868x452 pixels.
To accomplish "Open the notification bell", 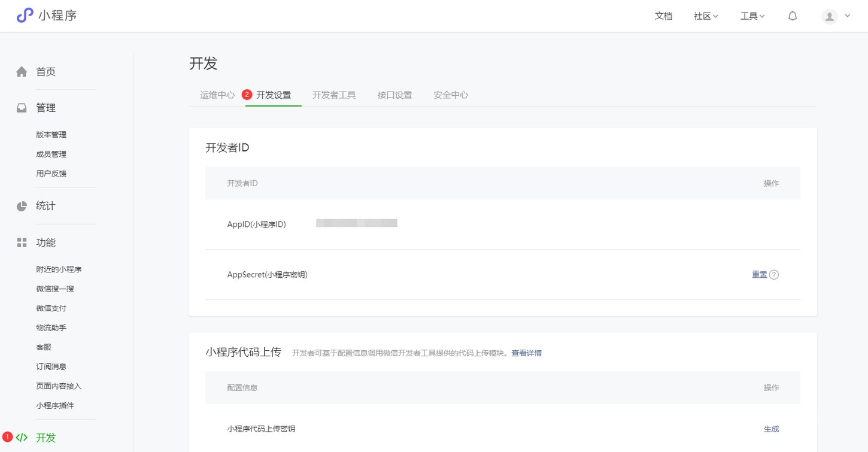I will (793, 16).
